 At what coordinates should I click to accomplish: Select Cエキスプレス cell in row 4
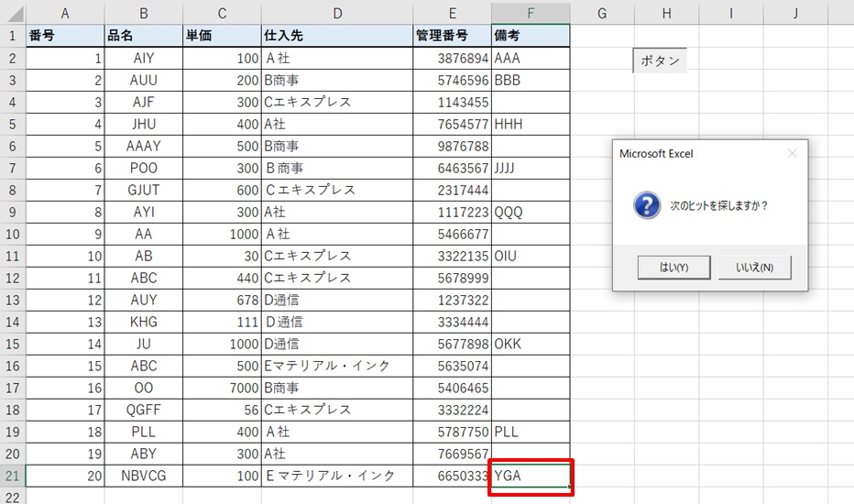click(x=337, y=102)
